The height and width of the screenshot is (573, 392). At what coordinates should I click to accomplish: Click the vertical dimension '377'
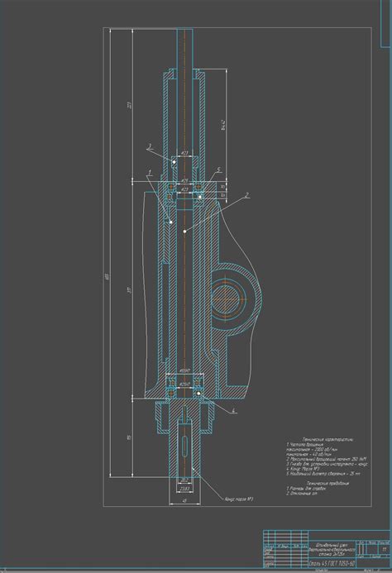coord(130,290)
